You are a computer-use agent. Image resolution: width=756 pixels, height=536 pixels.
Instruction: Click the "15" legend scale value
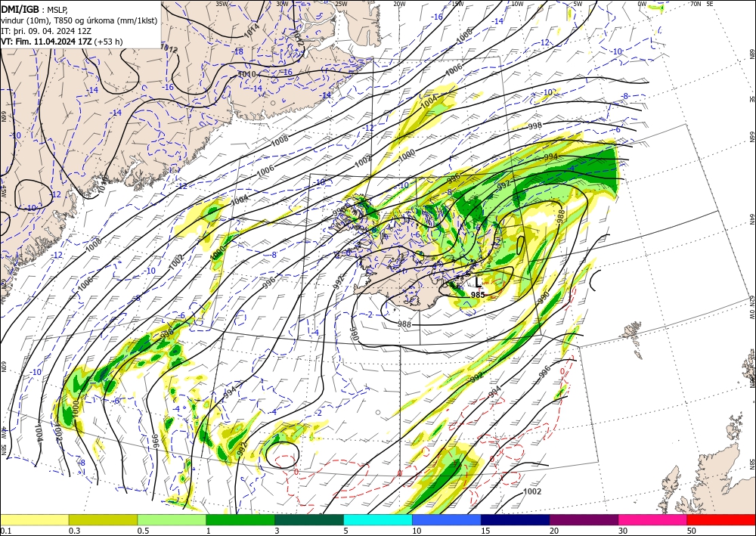(485, 531)
